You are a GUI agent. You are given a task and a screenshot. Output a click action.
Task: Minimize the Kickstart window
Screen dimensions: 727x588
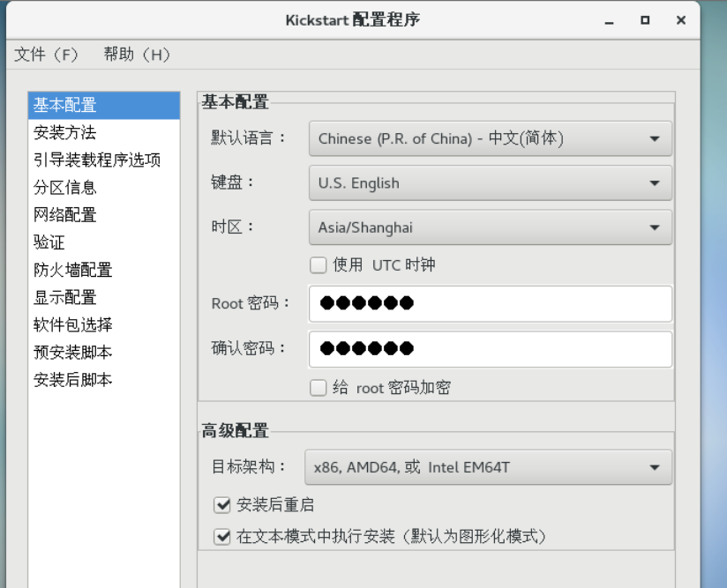610,21
